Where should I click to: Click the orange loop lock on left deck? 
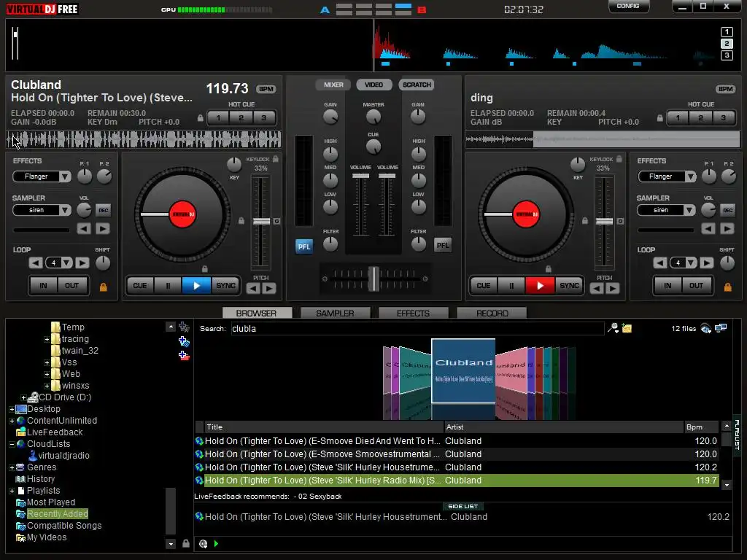pyautogui.click(x=103, y=287)
